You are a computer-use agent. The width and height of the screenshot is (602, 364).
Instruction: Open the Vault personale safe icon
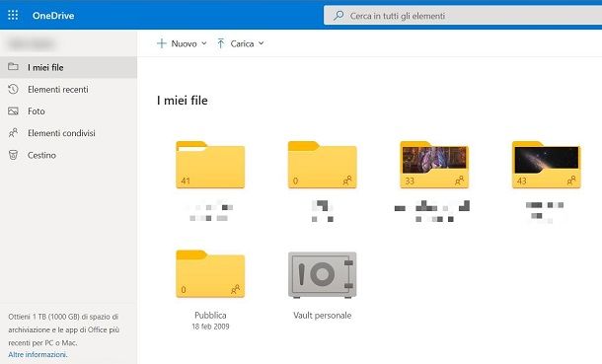(x=323, y=274)
